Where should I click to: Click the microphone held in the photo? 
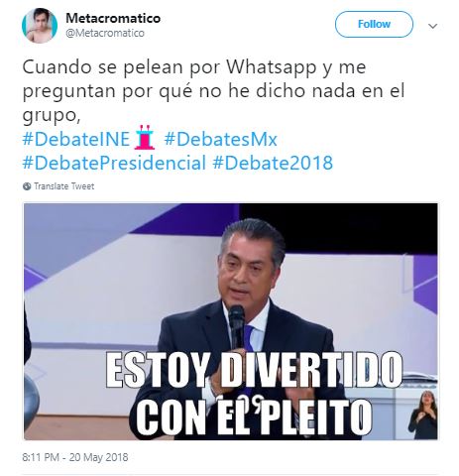pos(237,326)
